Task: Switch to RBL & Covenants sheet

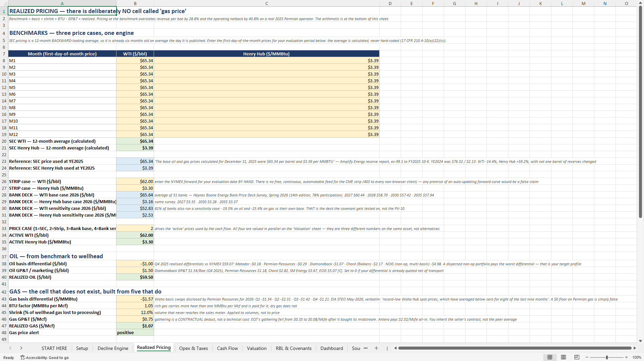Action: pos(294,348)
